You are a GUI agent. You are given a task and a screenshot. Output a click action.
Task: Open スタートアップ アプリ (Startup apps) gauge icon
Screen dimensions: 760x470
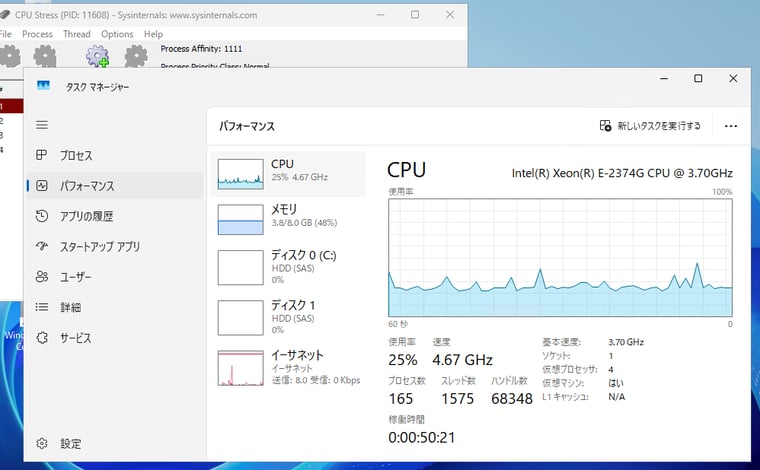42,246
